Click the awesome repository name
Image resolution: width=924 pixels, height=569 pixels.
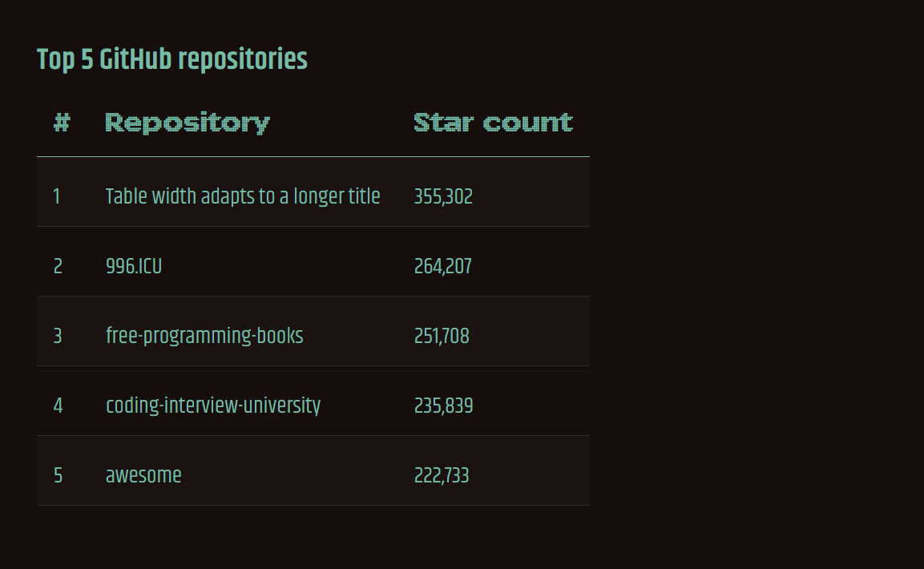click(143, 475)
